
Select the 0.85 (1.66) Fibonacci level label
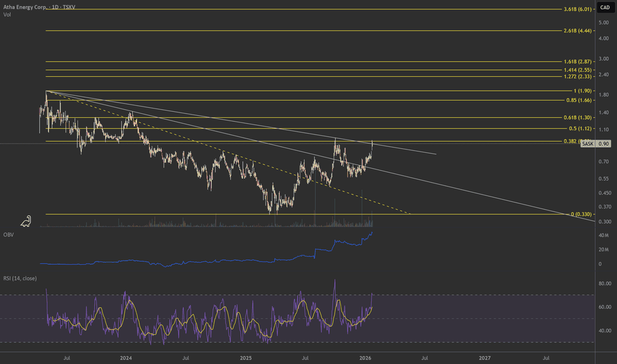579,101
